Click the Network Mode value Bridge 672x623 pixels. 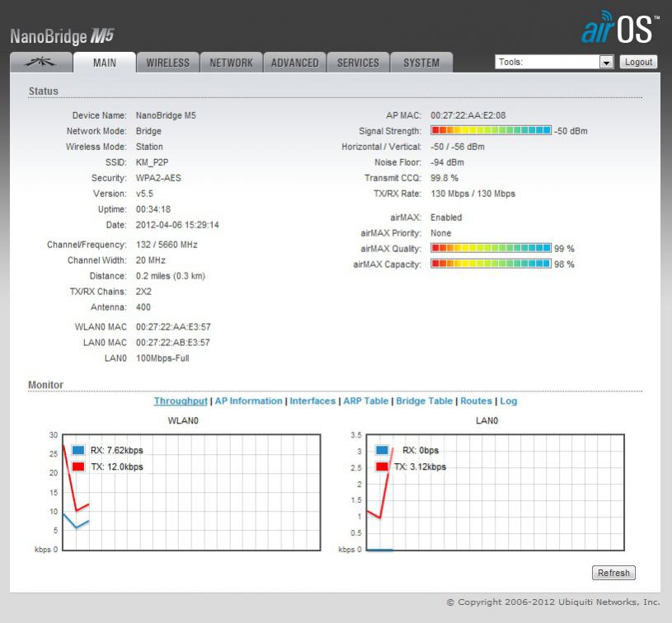(148, 131)
